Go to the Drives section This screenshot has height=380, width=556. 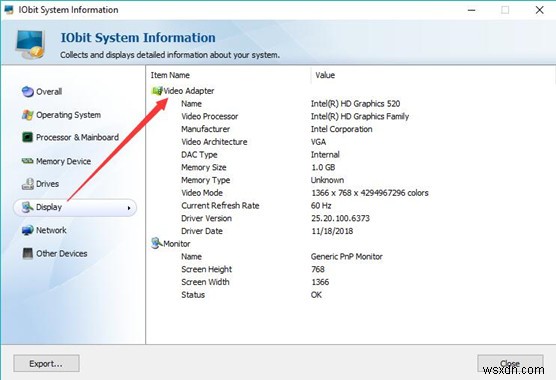click(x=48, y=184)
